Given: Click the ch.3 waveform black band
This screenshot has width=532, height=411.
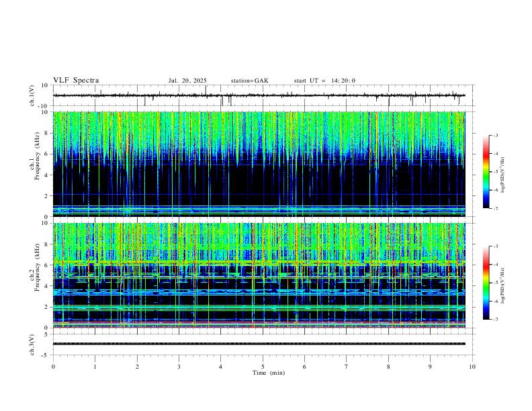Looking at the screenshot, I should (259, 344).
